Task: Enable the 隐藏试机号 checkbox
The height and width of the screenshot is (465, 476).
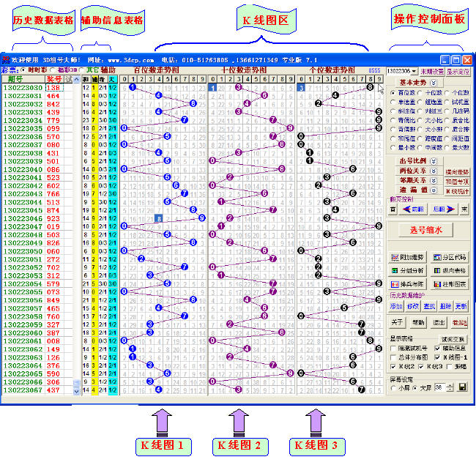Action: pos(393,348)
